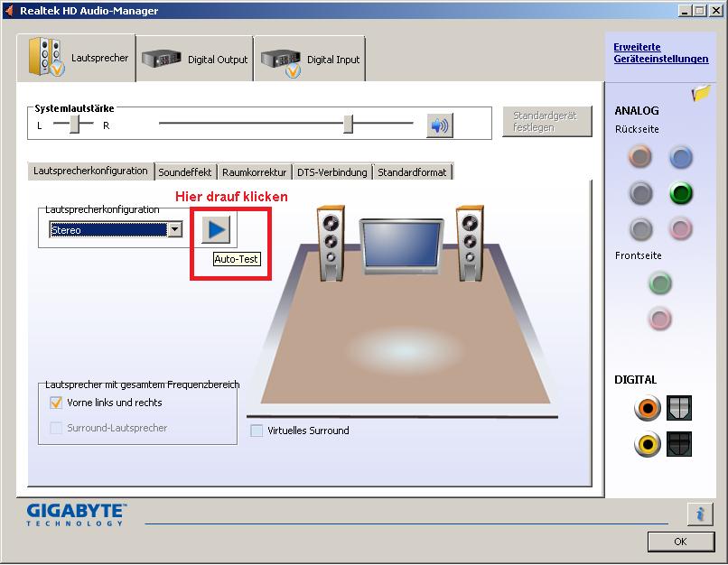728x565 pixels.
Task: Switch to the Digital Output device tab
Action: click(x=194, y=59)
